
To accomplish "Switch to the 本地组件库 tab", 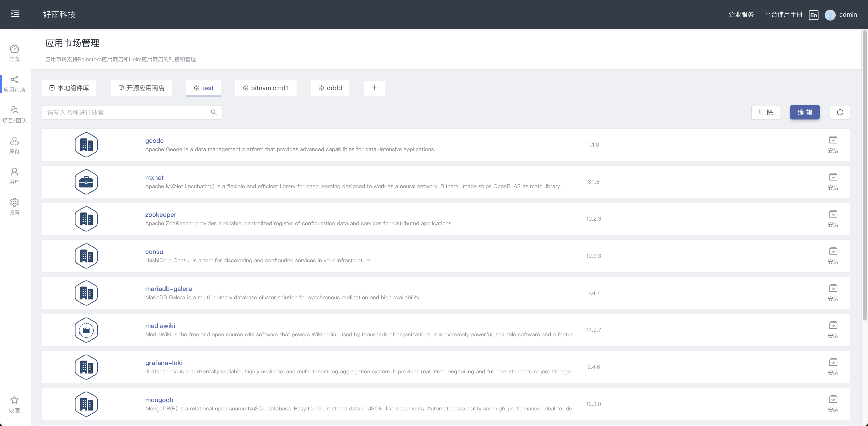I will (x=69, y=88).
